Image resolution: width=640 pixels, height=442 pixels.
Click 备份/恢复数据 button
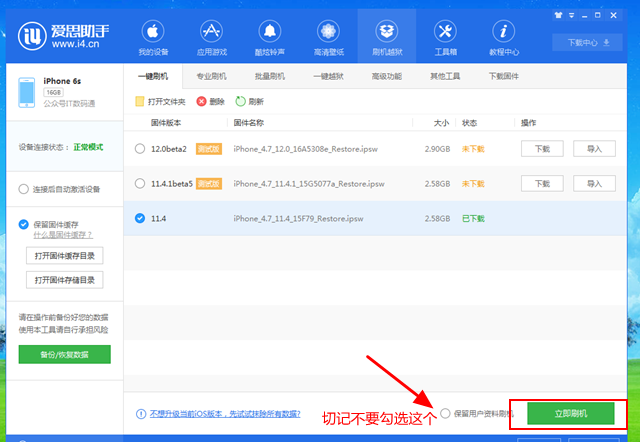[x=64, y=354]
